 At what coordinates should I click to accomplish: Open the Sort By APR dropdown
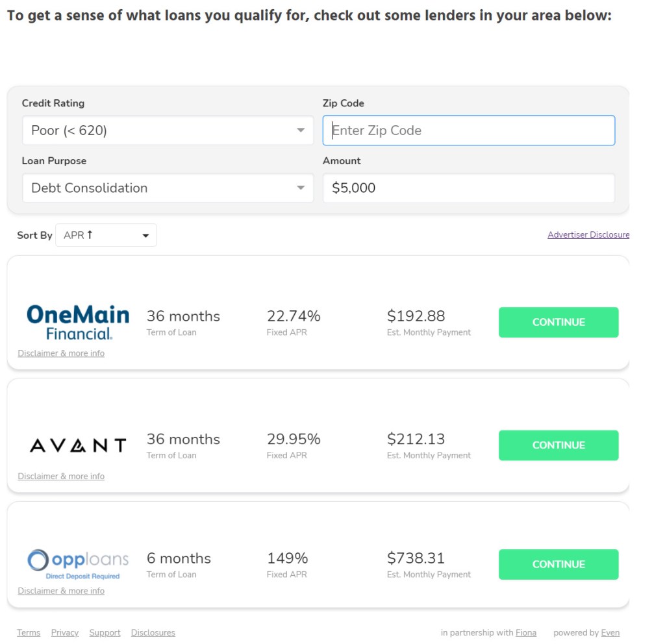click(107, 236)
